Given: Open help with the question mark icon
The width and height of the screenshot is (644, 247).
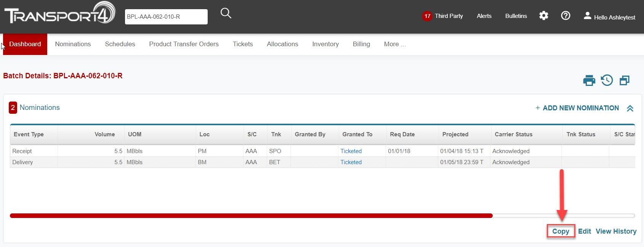Looking at the screenshot, I should pyautogui.click(x=566, y=16).
